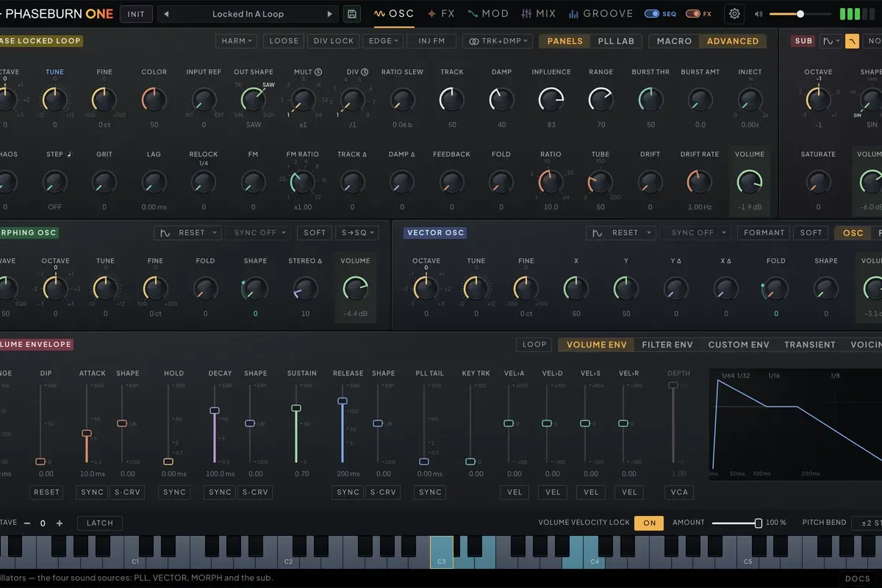
Task: Toggle the FORMANT button in Vector OSC
Action: point(764,233)
